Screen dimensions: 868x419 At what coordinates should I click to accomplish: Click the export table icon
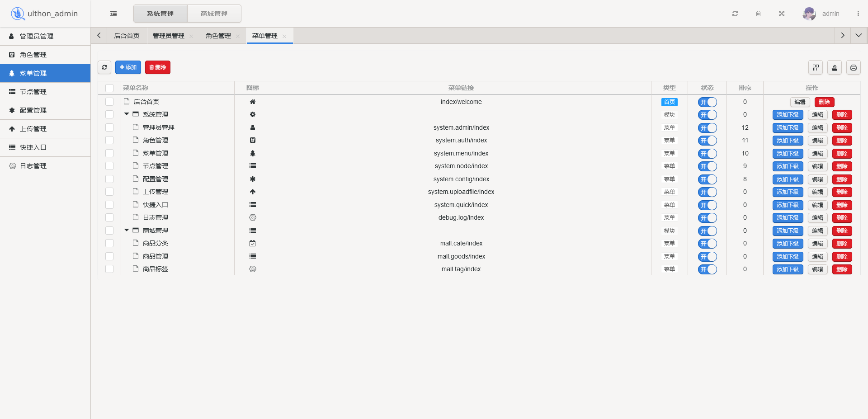click(x=835, y=68)
